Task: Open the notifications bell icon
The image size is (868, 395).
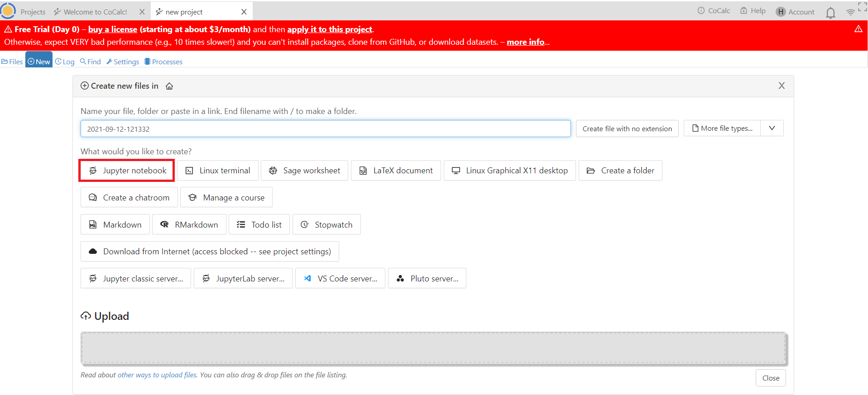Action: pos(830,13)
